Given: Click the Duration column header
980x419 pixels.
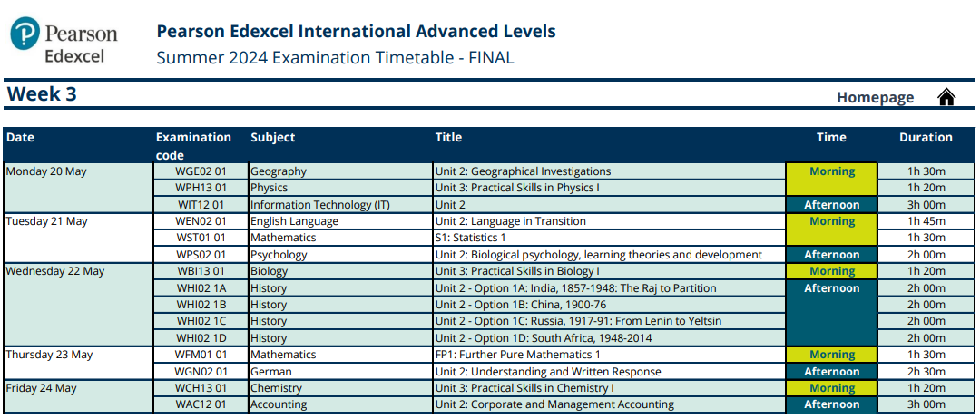Looking at the screenshot, I should [x=926, y=138].
